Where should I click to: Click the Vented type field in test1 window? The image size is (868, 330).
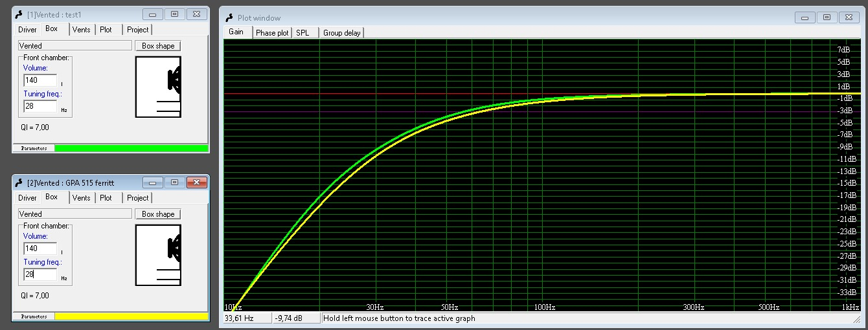click(x=75, y=46)
